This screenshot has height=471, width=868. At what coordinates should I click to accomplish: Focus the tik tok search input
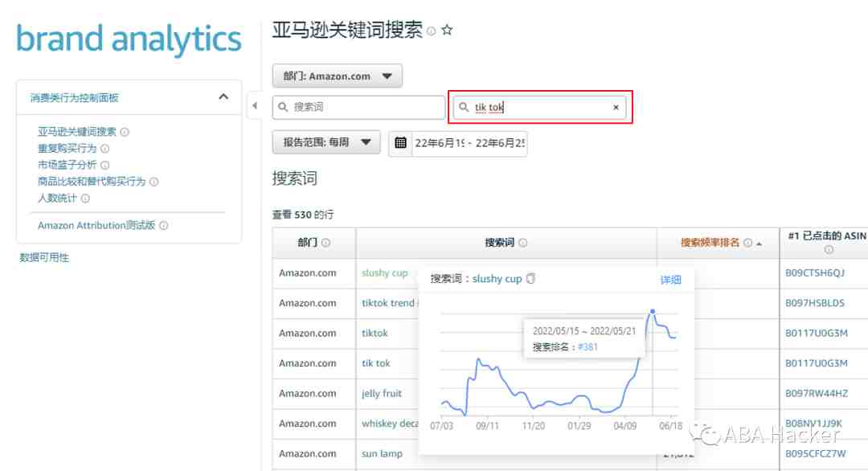coord(540,108)
